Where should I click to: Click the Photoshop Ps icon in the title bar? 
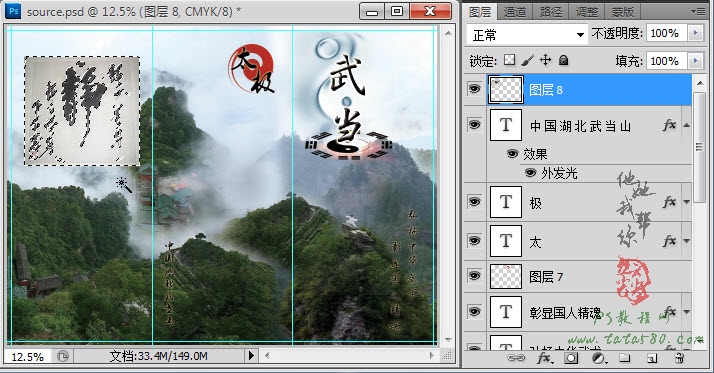[14, 11]
